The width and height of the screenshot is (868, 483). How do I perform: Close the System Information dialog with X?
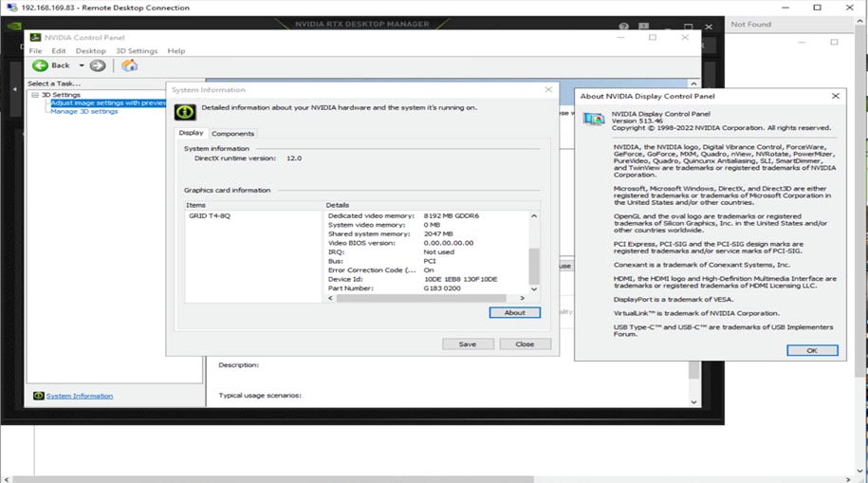coord(548,89)
